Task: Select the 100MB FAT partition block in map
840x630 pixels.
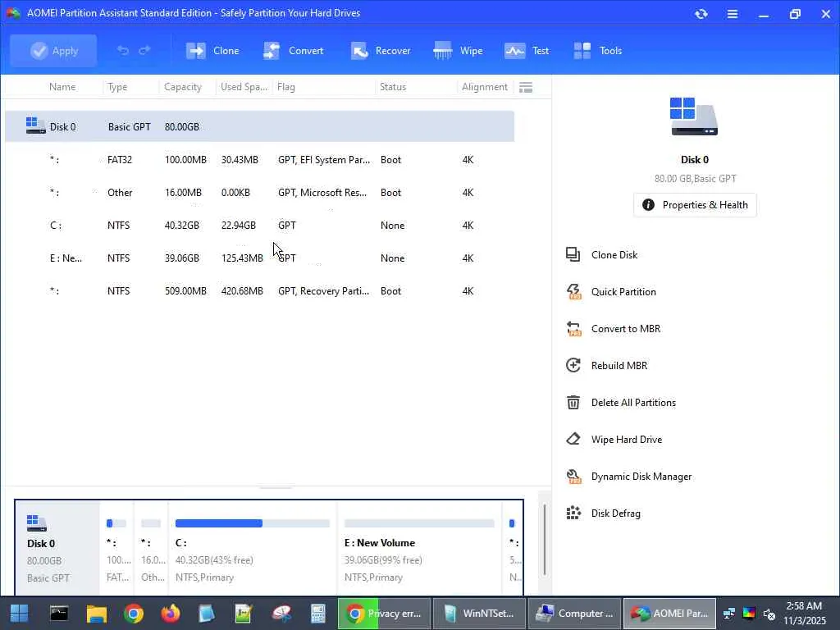Action: point(116,549)
